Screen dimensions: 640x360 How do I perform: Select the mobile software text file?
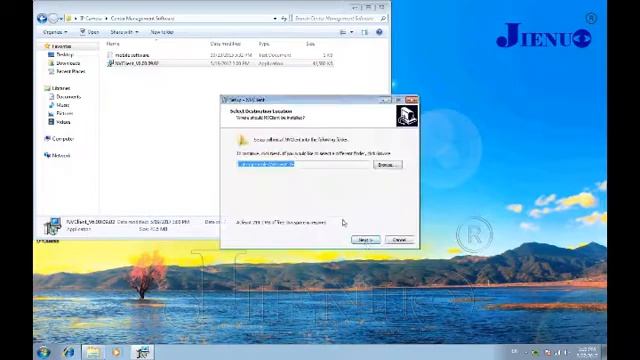point(220,55)
